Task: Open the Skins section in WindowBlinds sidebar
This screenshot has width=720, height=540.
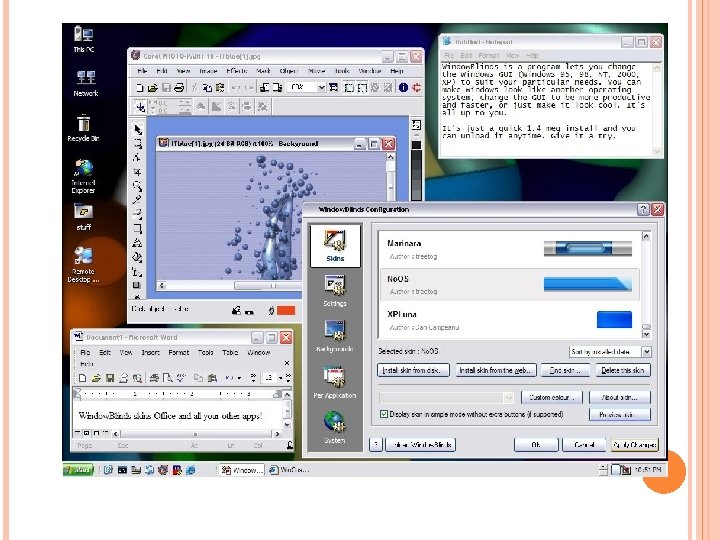Action: [x=335, y=245]
